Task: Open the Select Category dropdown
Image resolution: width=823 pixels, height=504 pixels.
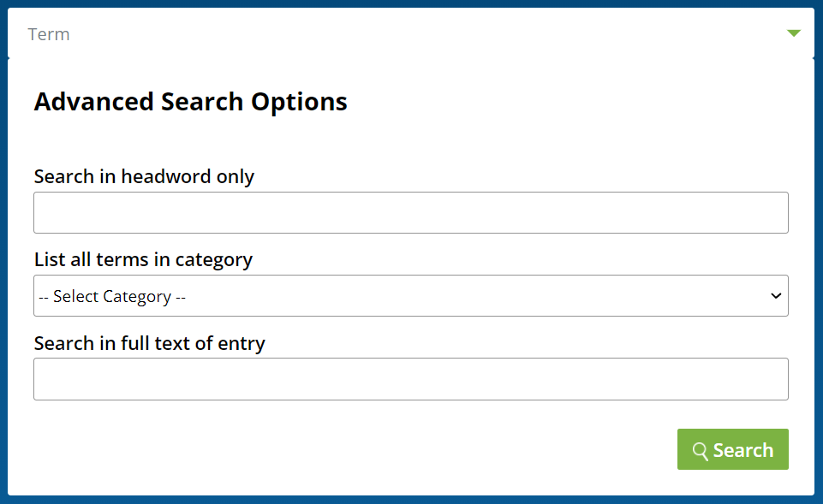Action: coord(410,296)
